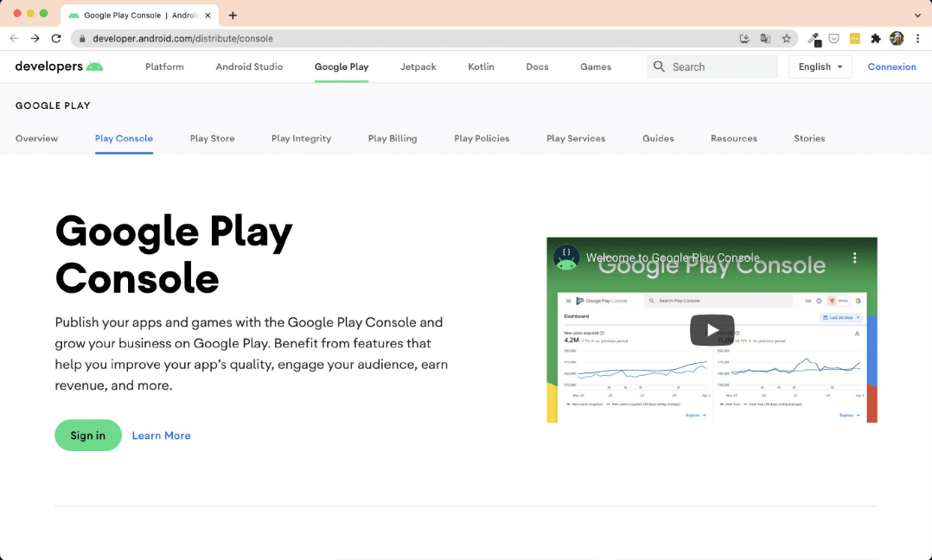
Task: Open the Google Play menu item
Action: (x=342, y=67)
